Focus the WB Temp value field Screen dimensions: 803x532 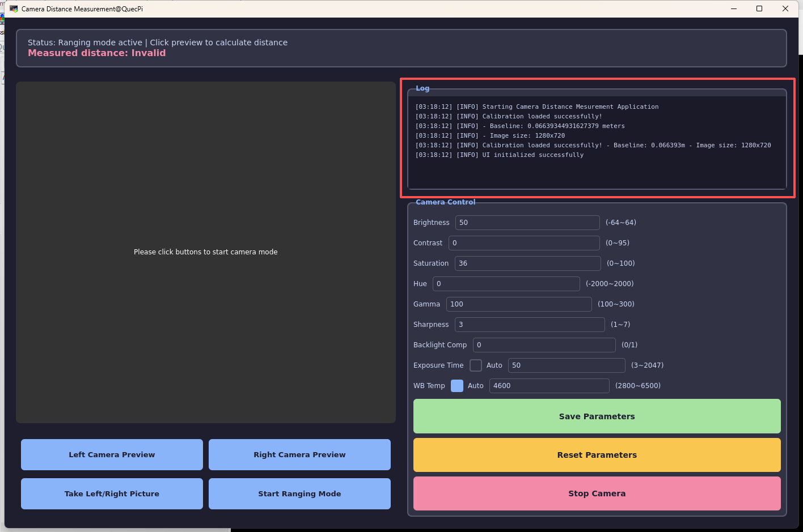(549, 386)
